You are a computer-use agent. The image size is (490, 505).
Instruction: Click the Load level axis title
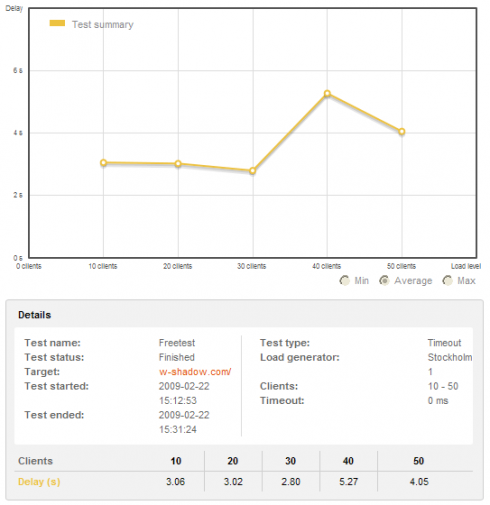pos(466,266)
